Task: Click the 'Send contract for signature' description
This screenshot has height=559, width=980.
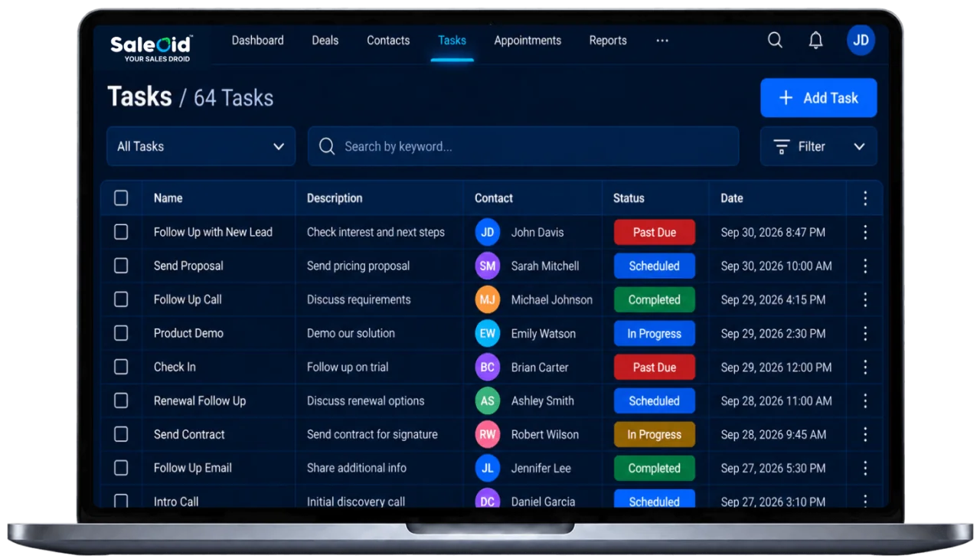Action: 372,434
